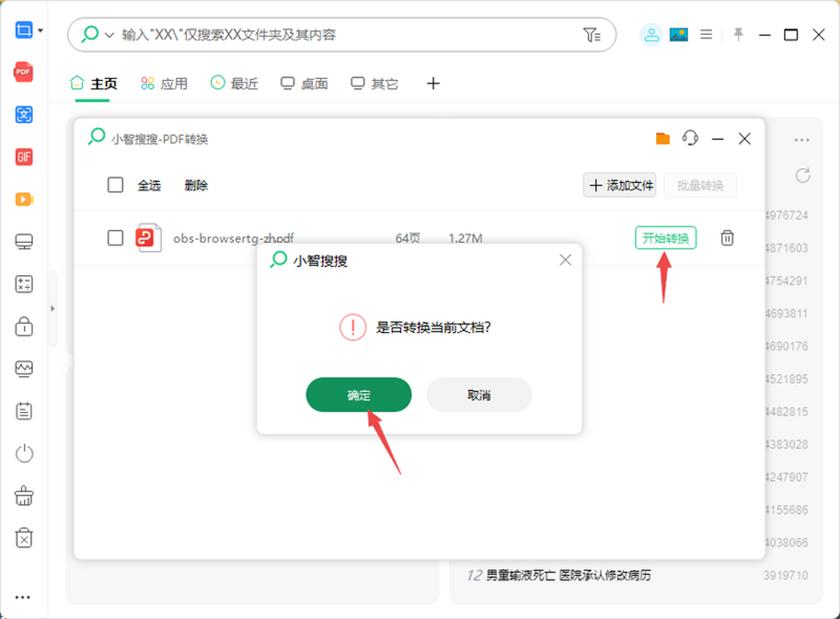Add a new tab with plus button
The height and width of the screenshot is (619, 840).
(433, 84)
